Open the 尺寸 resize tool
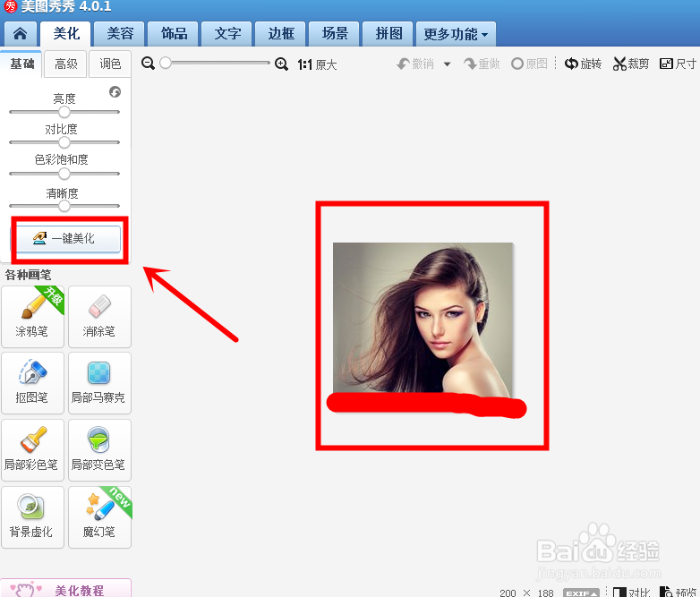This screenshot has height=597, width=700. pos(679,64)
